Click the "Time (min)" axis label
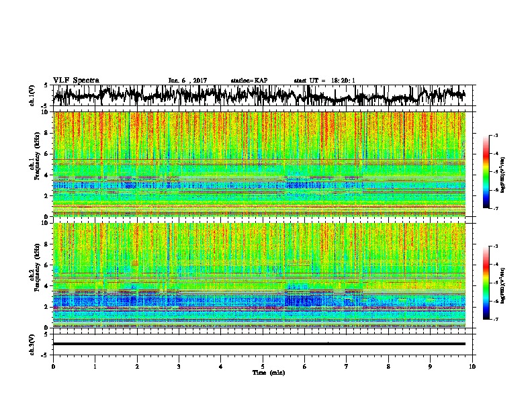This screenshot has height=411, width=532. [x=269, y=373]
